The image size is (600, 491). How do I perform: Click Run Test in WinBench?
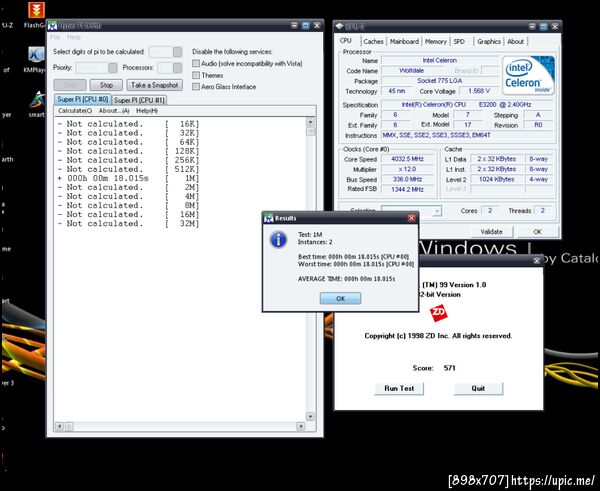[x=399, y=388]
